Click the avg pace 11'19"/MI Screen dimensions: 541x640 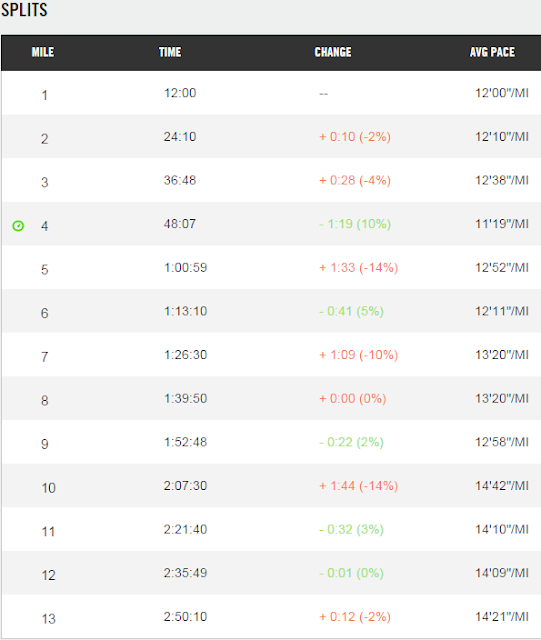pos(502,224)
